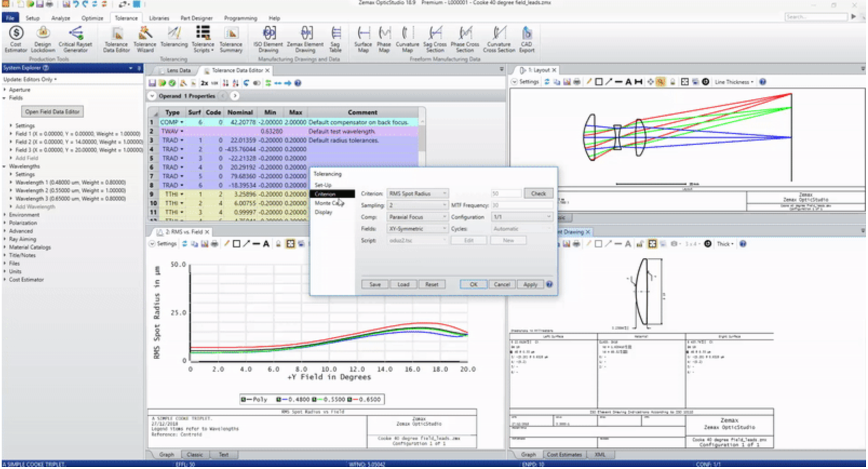Viewport: 868px width, 469px height.
Task: Open the Cost Estimator tool
Action: [16, 39]
